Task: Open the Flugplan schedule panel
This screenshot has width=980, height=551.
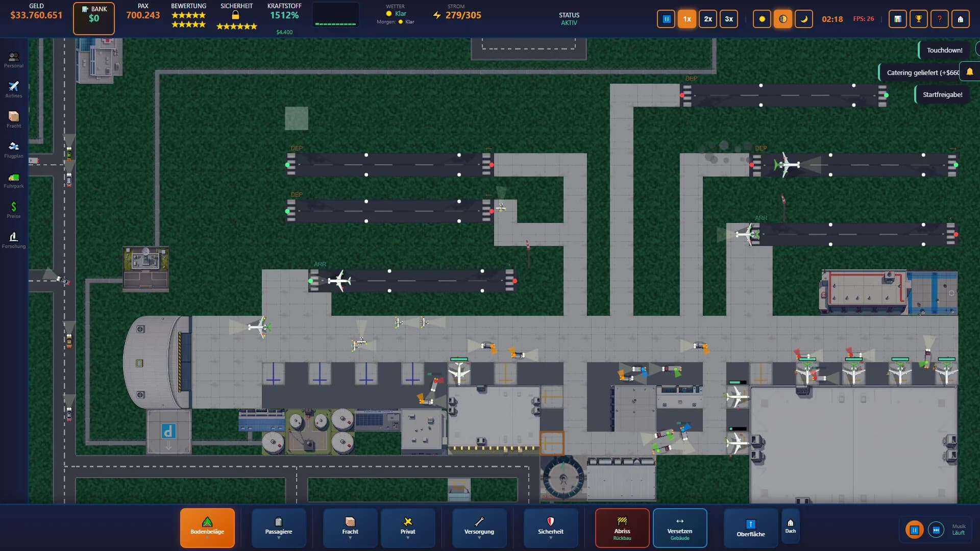Action: pos(14,150)
